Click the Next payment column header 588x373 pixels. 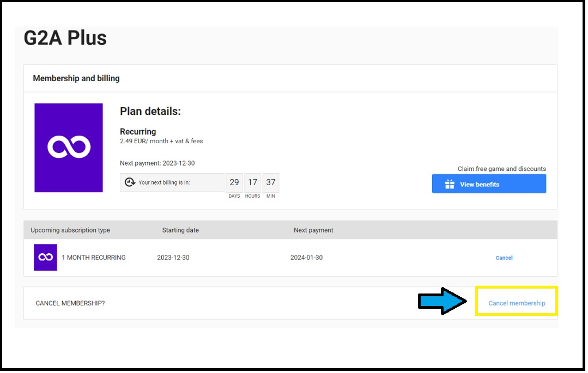tap(313, 230)
